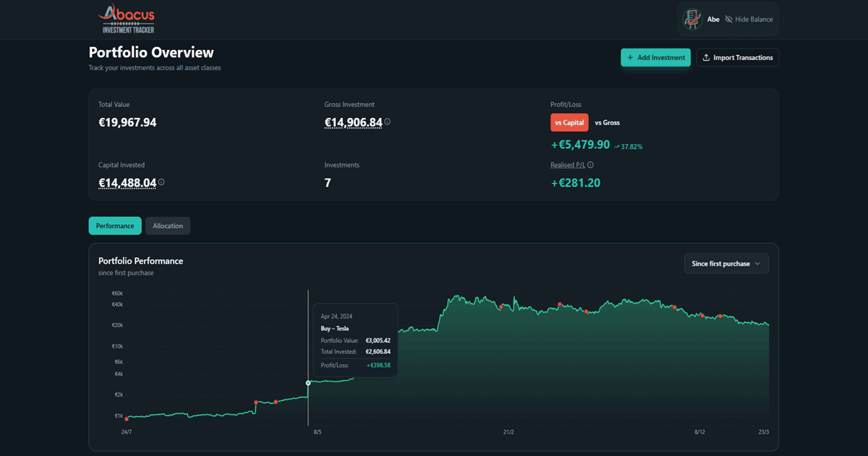868x456 pixels.
Task: Switch profit comparison to vs Gross
Action: 607,122
